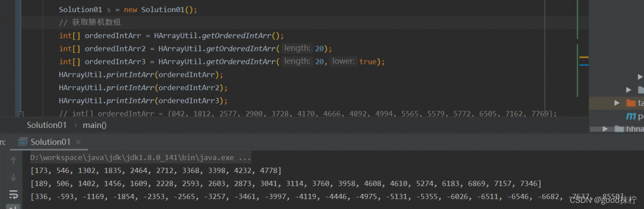Click the run configuration icon on Solution01 tab
This screenshot has height=209, width=644.
pos(23,142)
